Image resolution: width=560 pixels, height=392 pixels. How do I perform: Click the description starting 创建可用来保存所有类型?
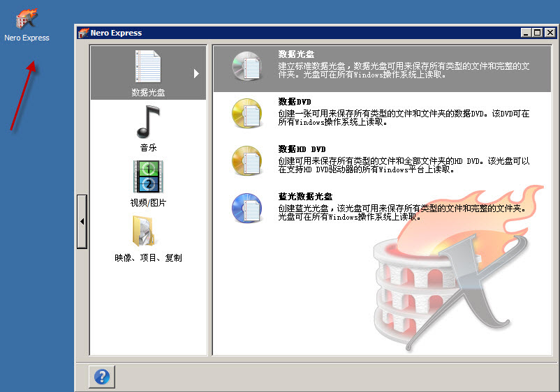click(404, 165)
